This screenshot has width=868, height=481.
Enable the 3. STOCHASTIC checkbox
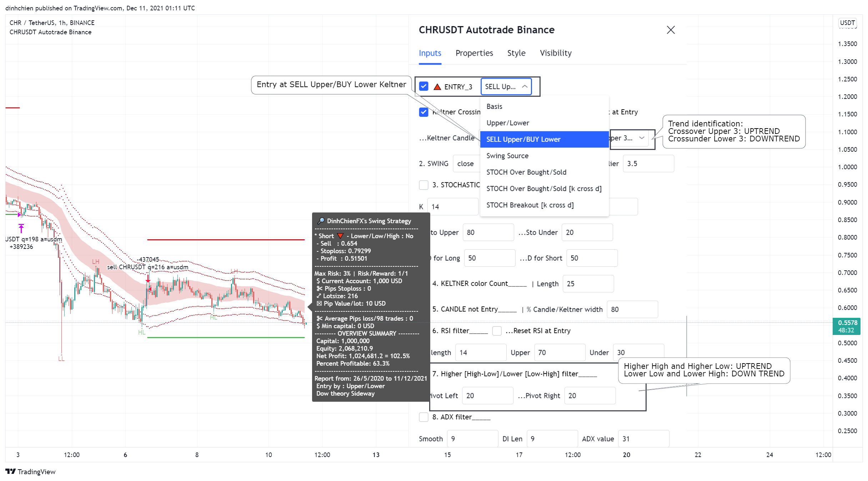coord(423,185)
